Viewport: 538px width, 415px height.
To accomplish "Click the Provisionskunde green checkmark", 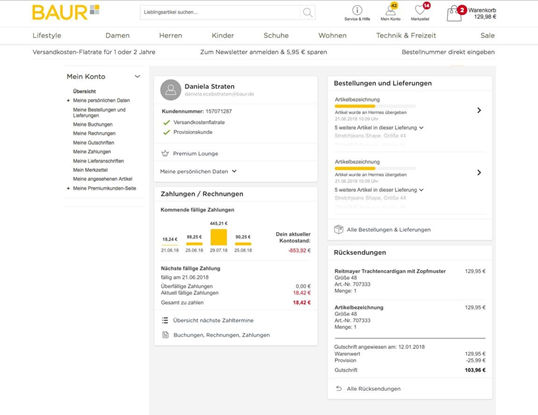I will (167, 132).
